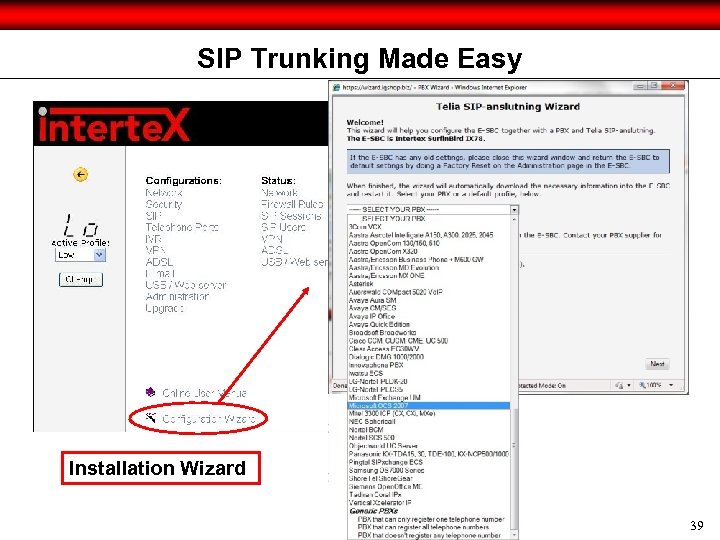Click the PBX list scrollbar down arrow

(x=514, y=535)
